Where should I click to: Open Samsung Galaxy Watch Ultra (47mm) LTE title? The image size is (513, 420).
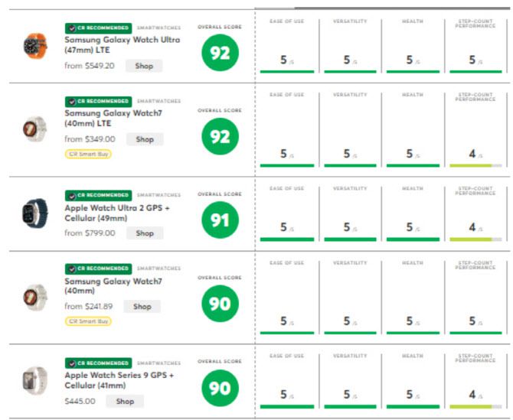[123, 44]
